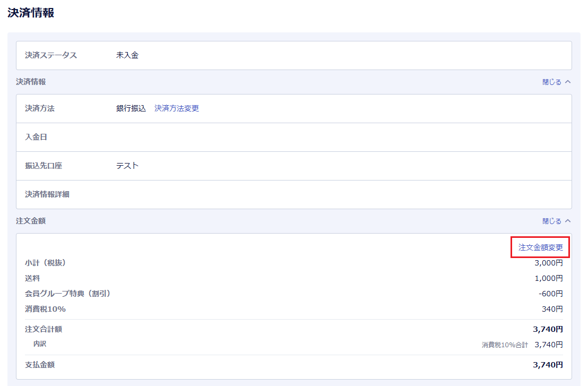Select the 未入金 payment status value
This screenshot has height=386, width=588.
[x=127, y=55]
